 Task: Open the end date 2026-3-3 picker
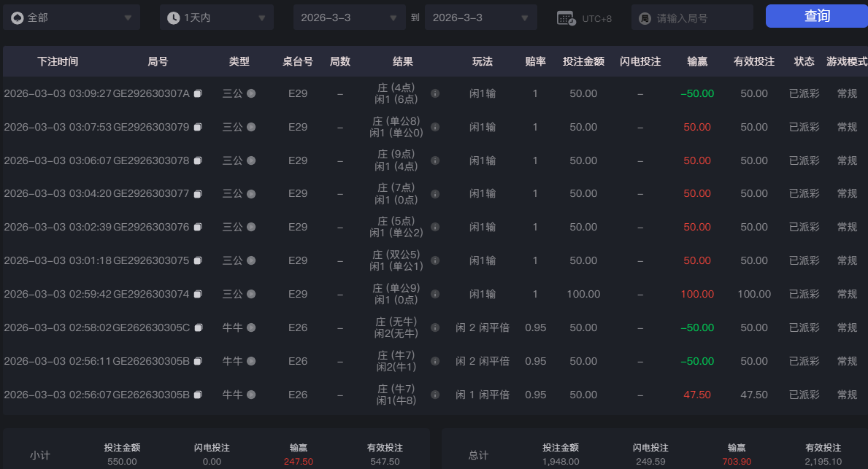click(480, 18)
